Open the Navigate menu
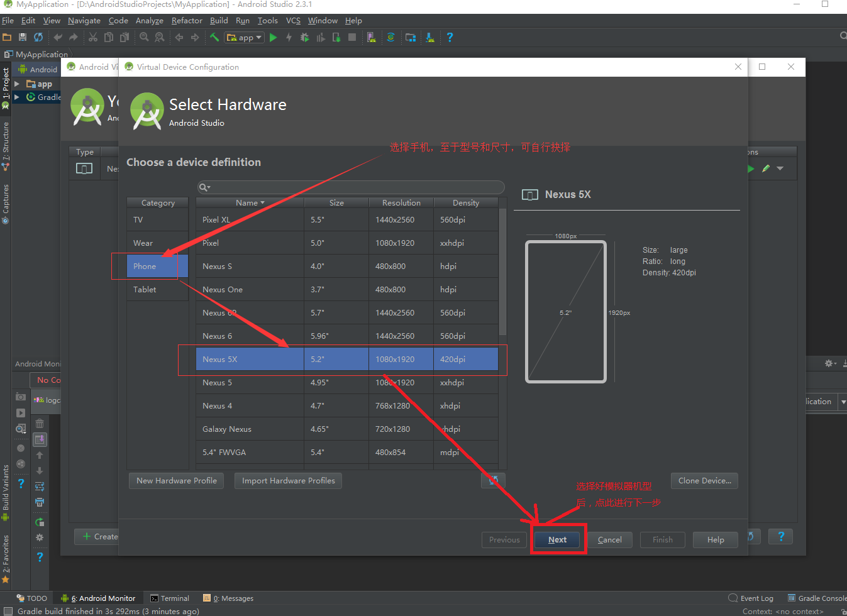This screenshot has width=847, height=616. point(84,20)
